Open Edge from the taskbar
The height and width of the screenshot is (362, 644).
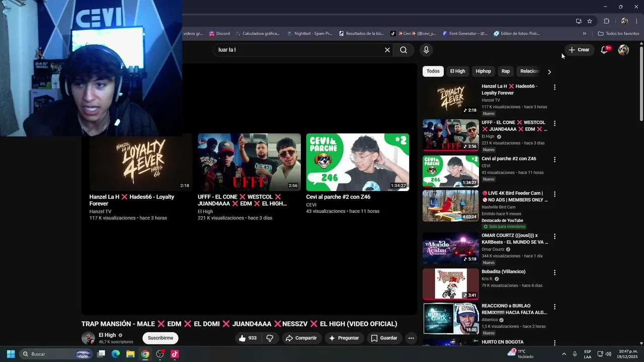click(116, 354)
